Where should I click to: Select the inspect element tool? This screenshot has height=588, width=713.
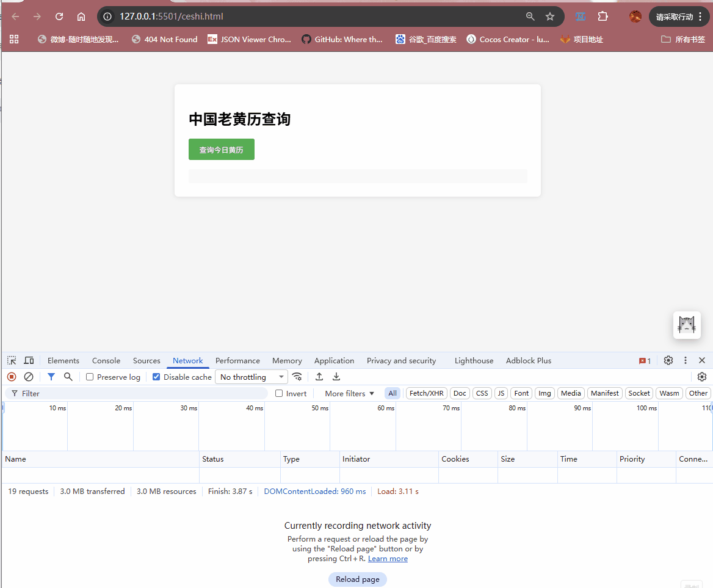[11, 360]
